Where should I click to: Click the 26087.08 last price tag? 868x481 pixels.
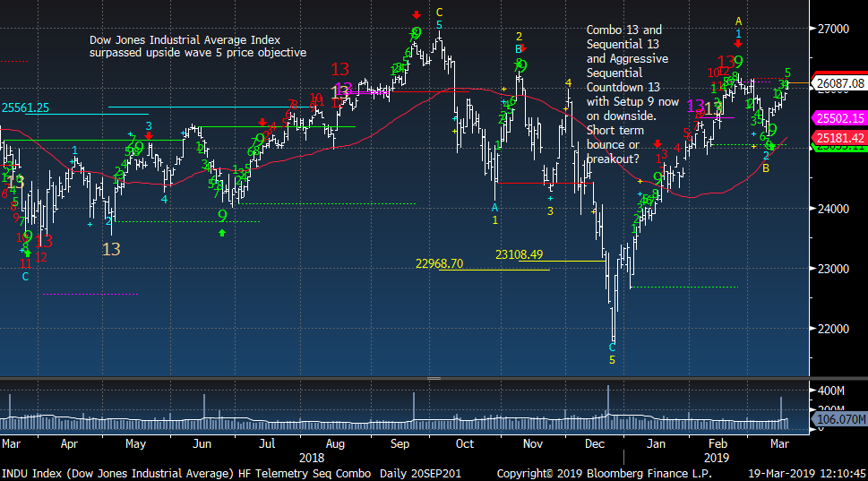839,83
